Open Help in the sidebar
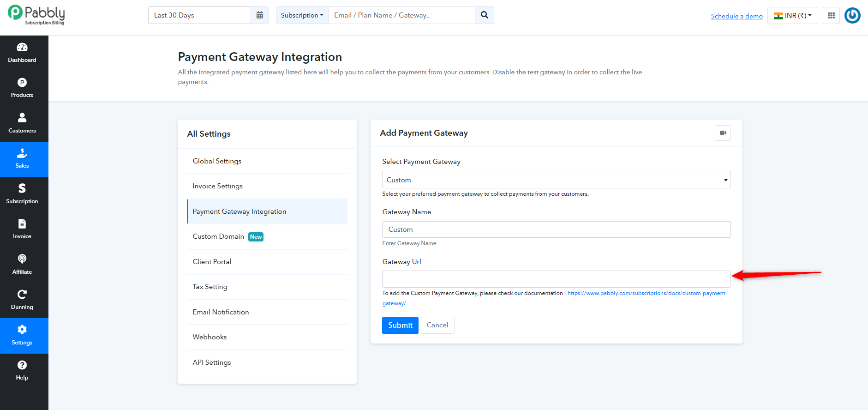The width and height of the screenshot is (868, 410). click(22, 371)
